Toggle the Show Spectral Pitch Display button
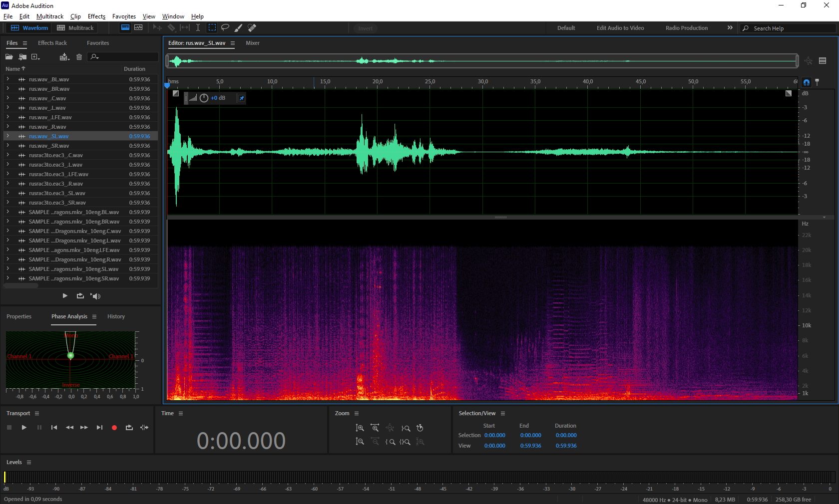Viewport: 839px width, 504px height. click(138, 28)
